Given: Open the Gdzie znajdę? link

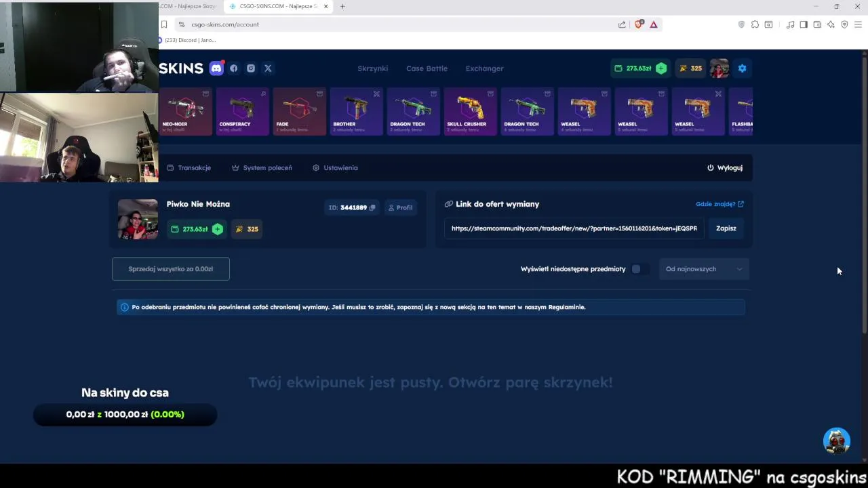Looking at the screenshot, I should 719,204.
